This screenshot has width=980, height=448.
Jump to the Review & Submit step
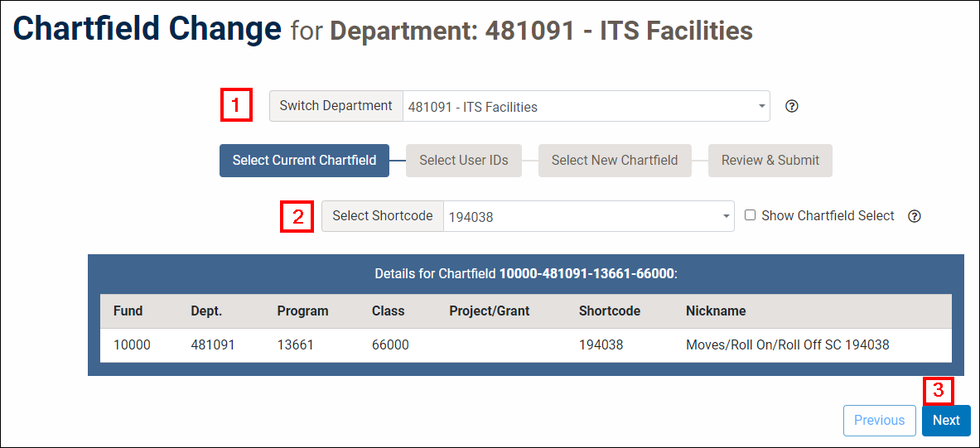pyautogui.click(x=770, y=161)
